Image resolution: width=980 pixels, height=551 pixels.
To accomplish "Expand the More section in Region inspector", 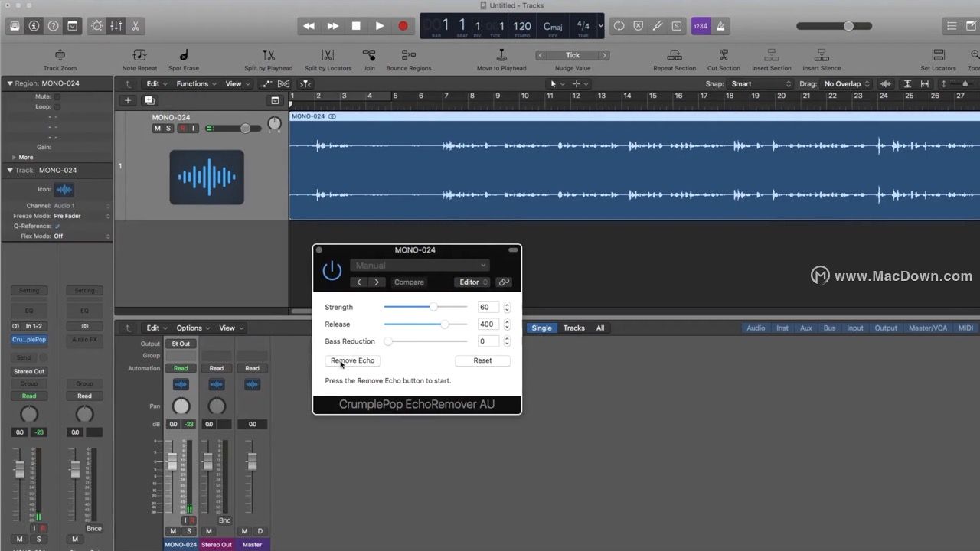I will click(13, 157).
